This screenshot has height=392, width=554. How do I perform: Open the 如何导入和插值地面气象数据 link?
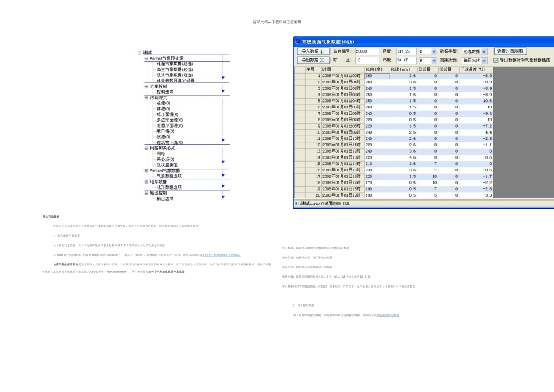point(222,255)
